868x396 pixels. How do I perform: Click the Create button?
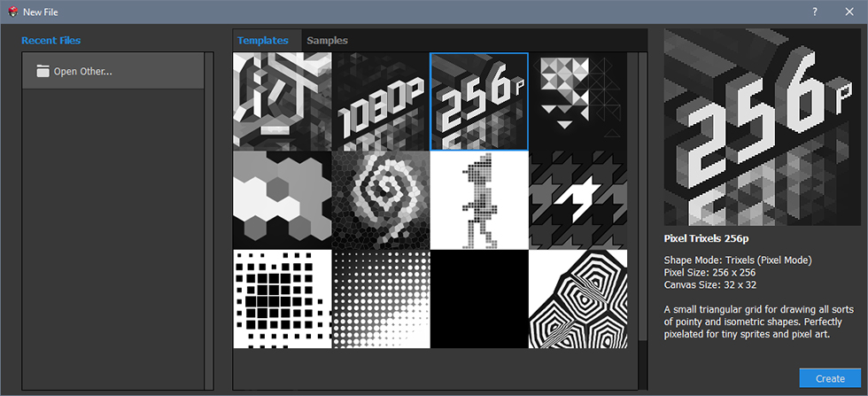coord(831,379)
